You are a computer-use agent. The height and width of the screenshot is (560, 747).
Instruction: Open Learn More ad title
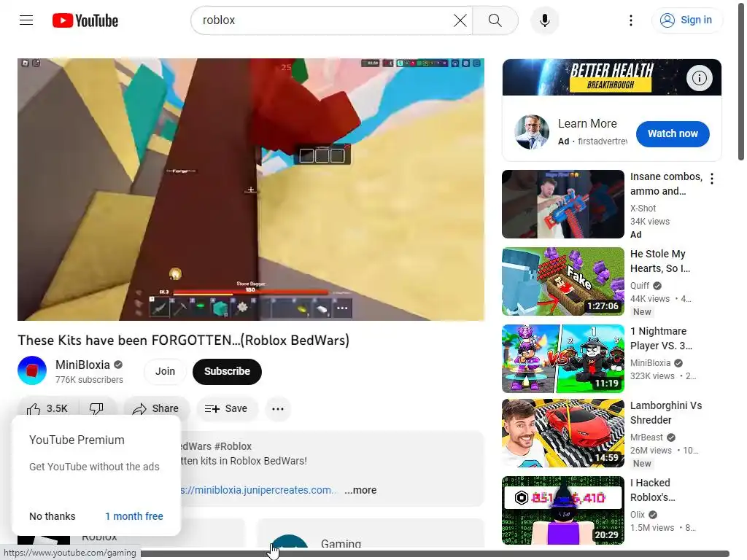coord(587,123)
